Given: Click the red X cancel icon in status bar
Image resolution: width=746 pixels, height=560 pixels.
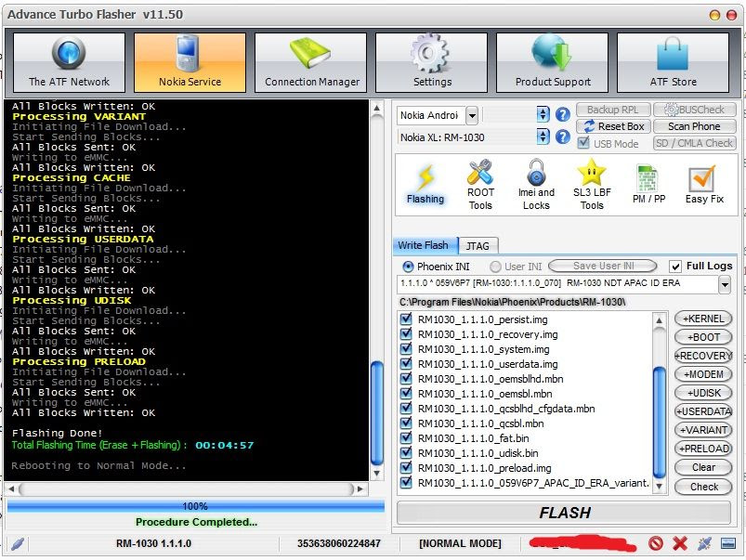Looking at the screenshot, I should point(680,543).
